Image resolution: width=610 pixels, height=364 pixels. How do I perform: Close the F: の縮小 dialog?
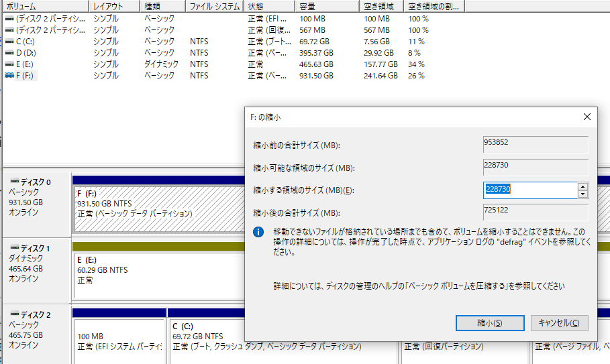(x=587, y=117)
